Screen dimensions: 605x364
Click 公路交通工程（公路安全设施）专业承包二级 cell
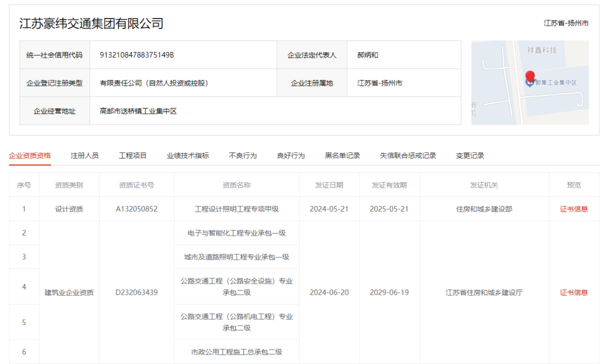click(236, 287)
